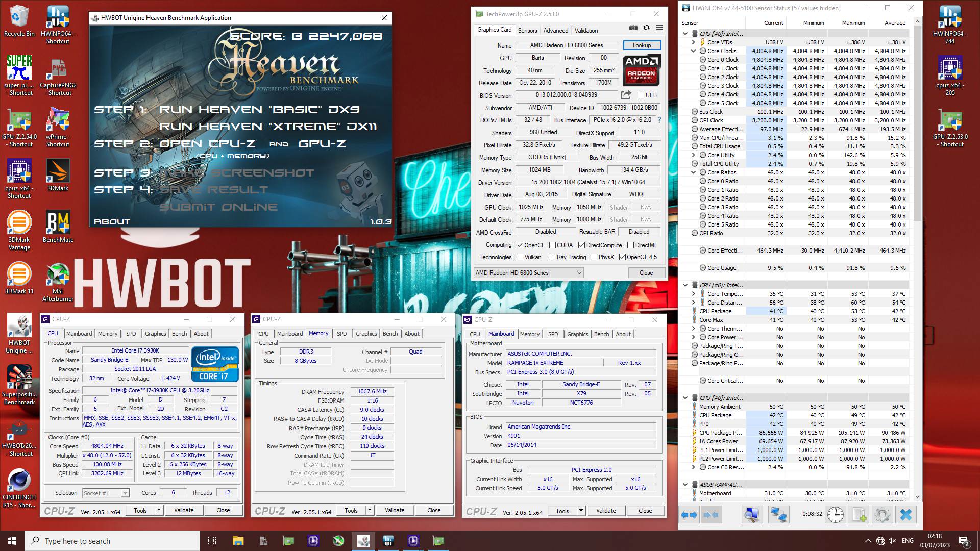Open super_pi Shortcut desktop icon
980x551 pixels.
click(19, 76)
